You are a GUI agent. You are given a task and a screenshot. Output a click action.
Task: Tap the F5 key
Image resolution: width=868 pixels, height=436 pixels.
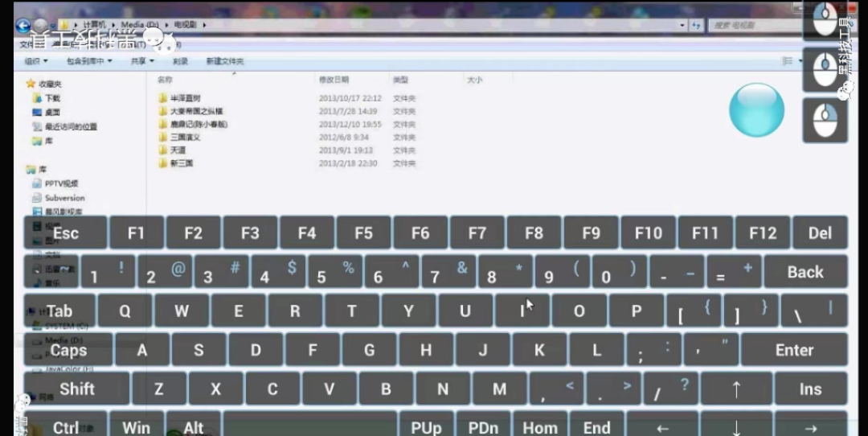click(x=364, y=232)
